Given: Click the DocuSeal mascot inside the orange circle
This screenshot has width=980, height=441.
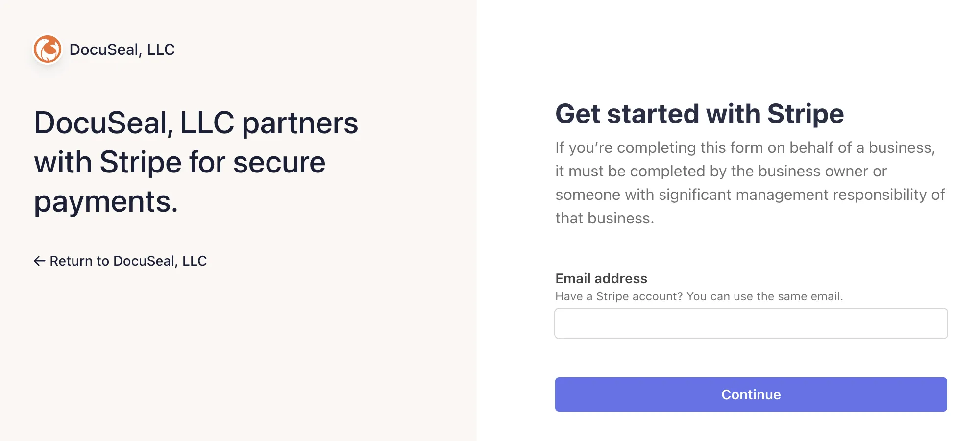Looking at the screenshot, I should pos(48,49).
